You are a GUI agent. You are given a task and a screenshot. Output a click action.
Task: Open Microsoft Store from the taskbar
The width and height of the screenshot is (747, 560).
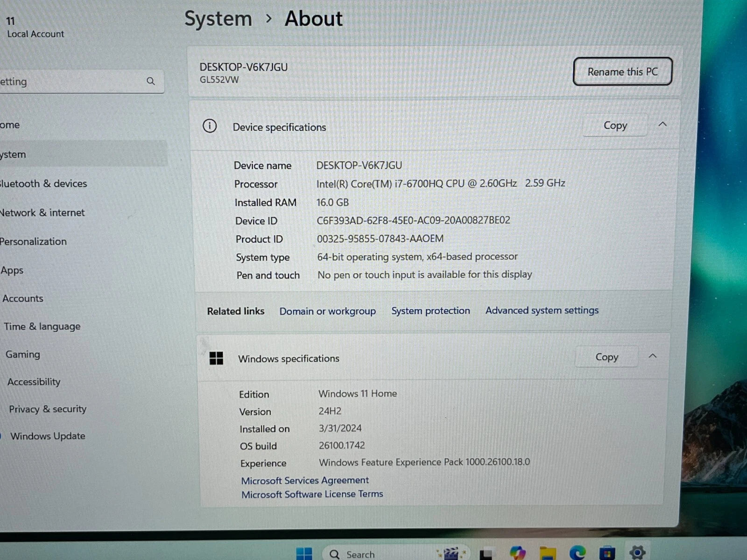[x=607, y=553]
